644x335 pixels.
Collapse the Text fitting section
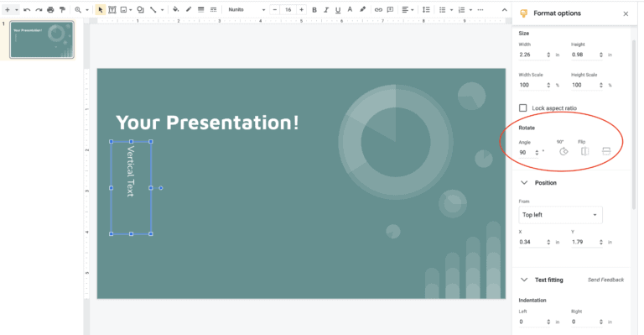point(524,280)
